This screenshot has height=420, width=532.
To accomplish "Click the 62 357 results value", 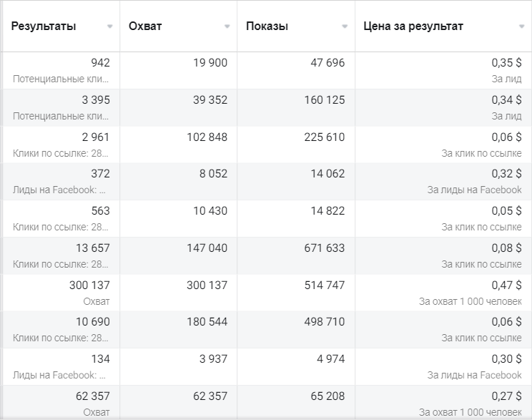I will point(93,396).
